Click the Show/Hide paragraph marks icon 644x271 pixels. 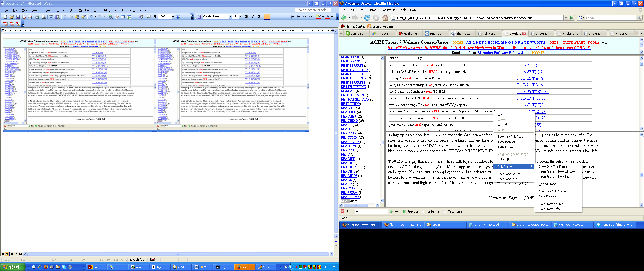(155, 17)
